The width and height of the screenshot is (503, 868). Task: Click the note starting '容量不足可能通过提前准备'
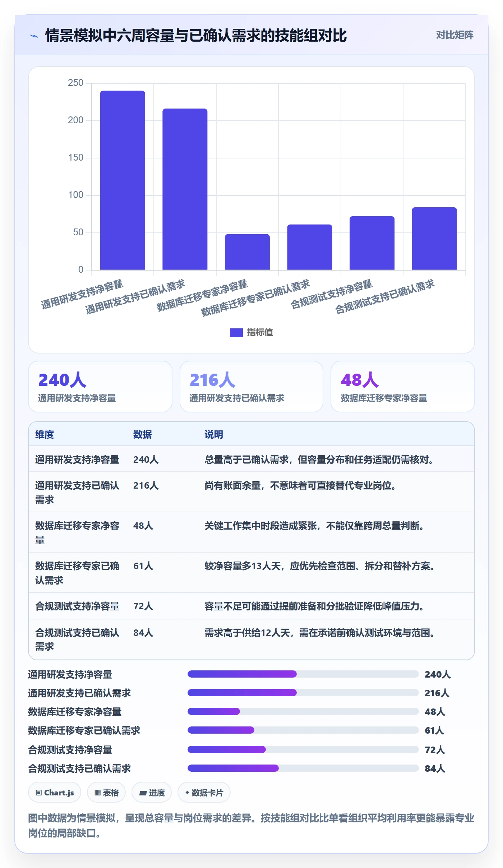pyautogui.click(x=314, y=606)
